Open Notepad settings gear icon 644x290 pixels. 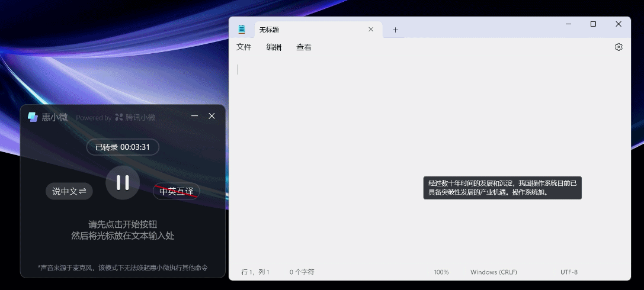(619, 47)
